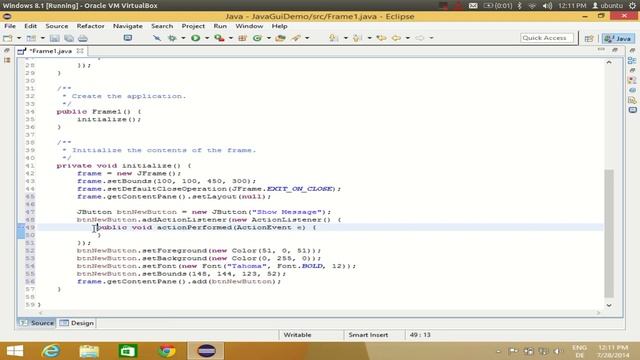The image size is (640, 360).
Task: Click the Back navigation arrow icon
Action: tap(396, 38)
